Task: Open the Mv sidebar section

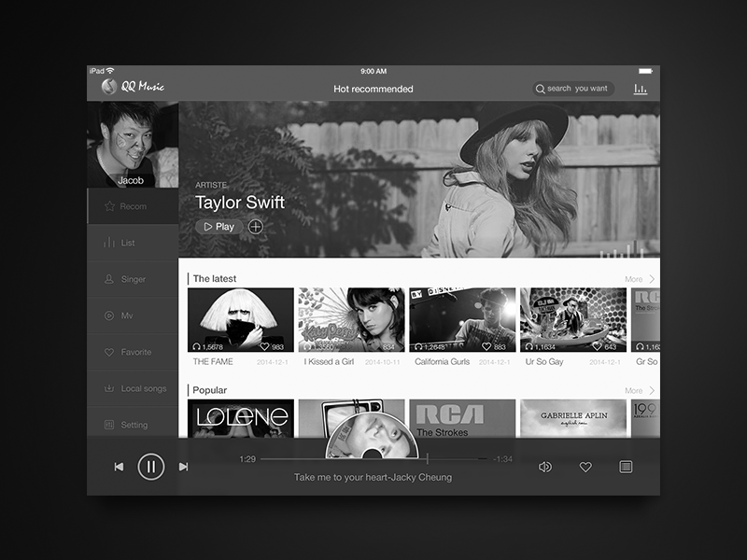Action: (133, 315)
